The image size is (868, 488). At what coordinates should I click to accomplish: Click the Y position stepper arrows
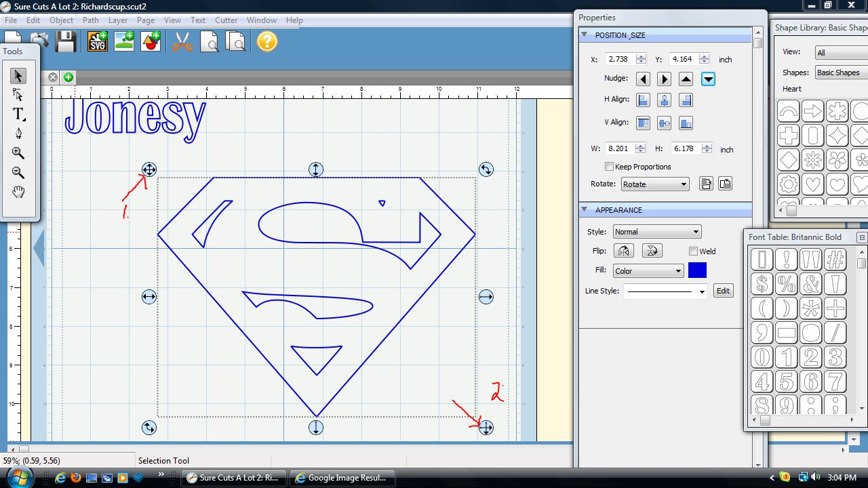(x=704, y=60)
